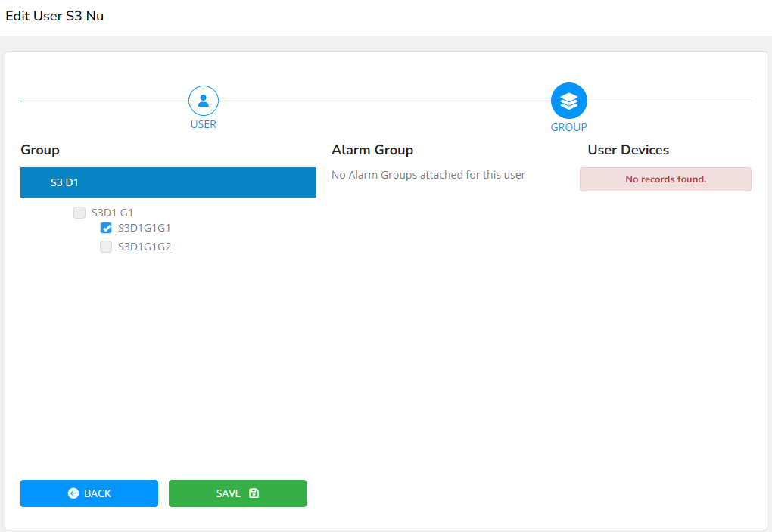Switch to the USER step label
This screenshot has width=772, height=532.
(x=203, y=124)
